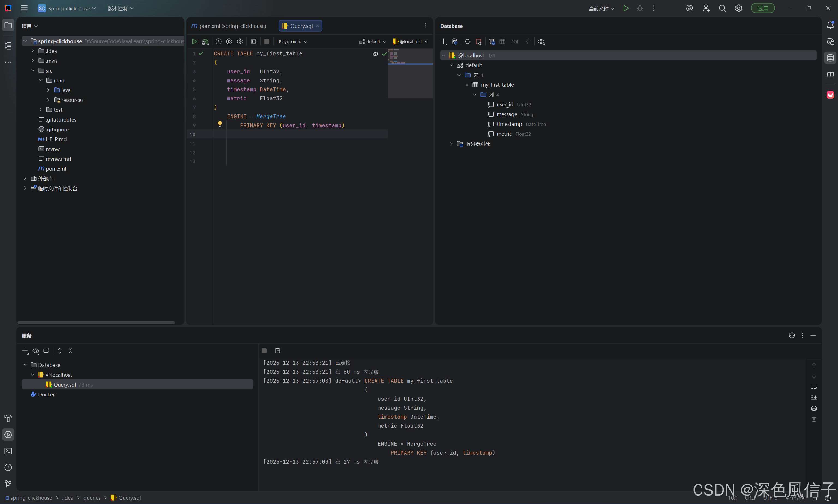Open the Playground mode dropdown

click(293, 41)
